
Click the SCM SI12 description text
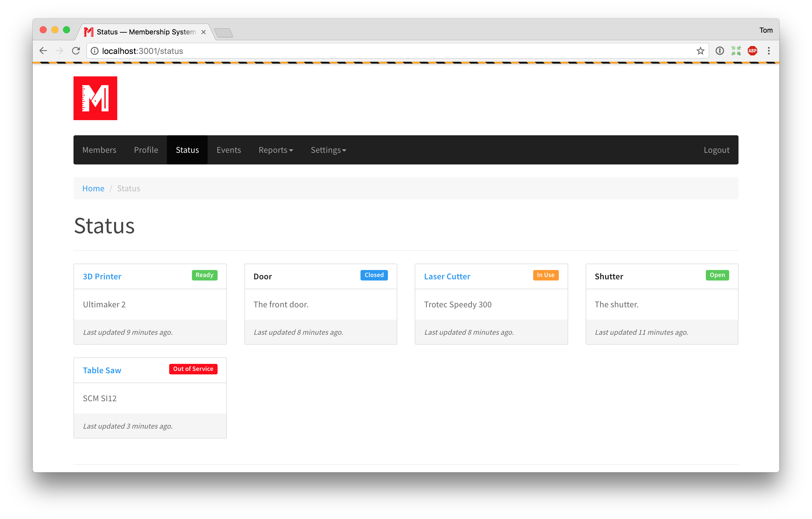pyautogui.click(x=100, y=398)
